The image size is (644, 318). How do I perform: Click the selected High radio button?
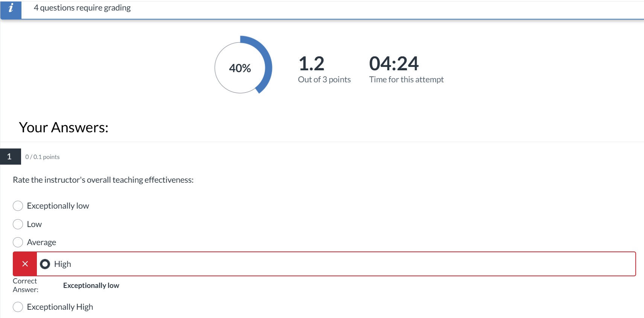45,264
